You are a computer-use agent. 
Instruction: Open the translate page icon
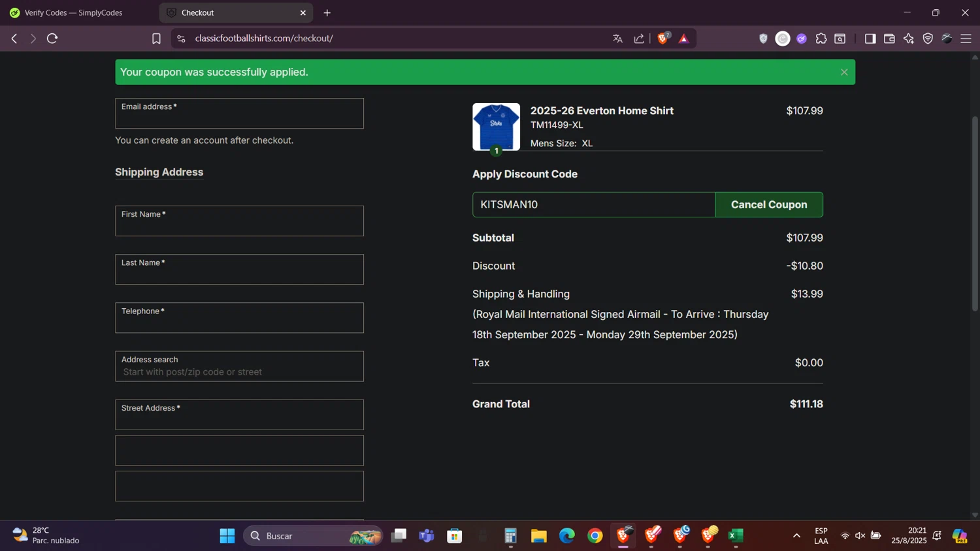[x=617, y=39]
